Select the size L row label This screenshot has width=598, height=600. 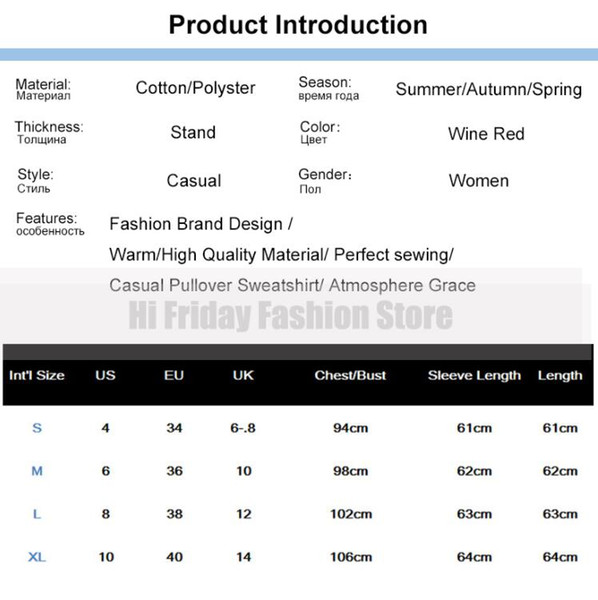37,514
